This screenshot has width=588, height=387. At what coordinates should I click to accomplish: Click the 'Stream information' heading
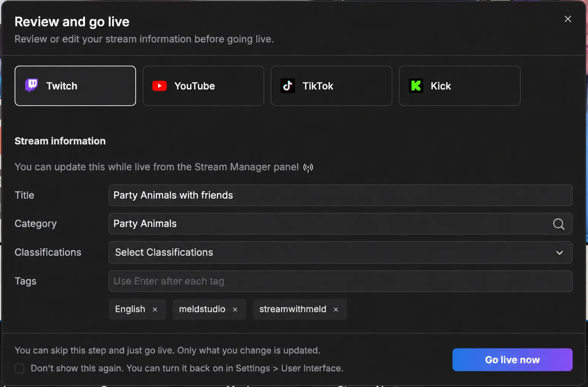(60, 141)
